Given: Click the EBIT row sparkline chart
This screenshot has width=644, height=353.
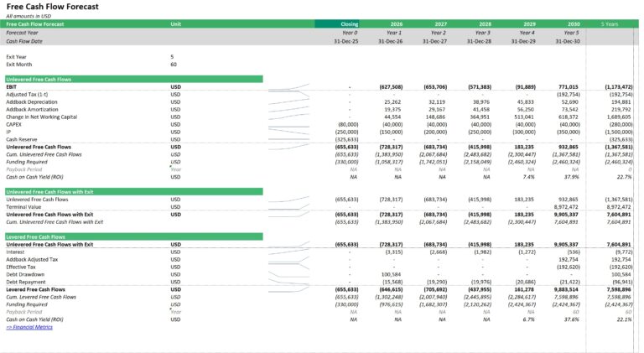Looking at the screenshot, I should [288, 87].
